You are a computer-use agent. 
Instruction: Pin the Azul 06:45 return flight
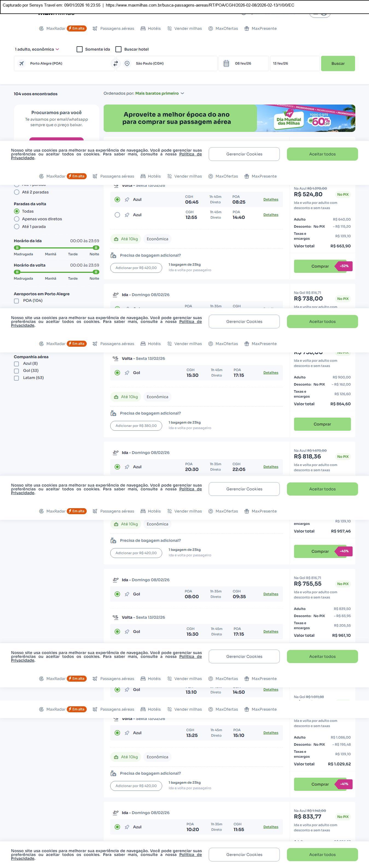127,199
